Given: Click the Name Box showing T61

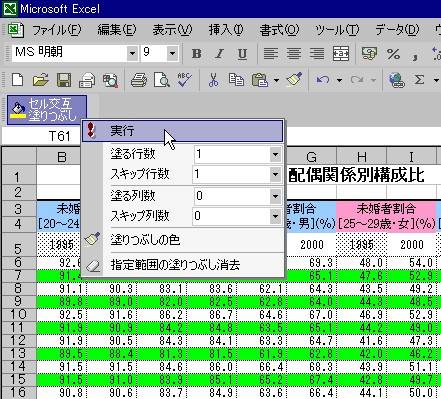Looking at the screenshot, I should 41,136.
